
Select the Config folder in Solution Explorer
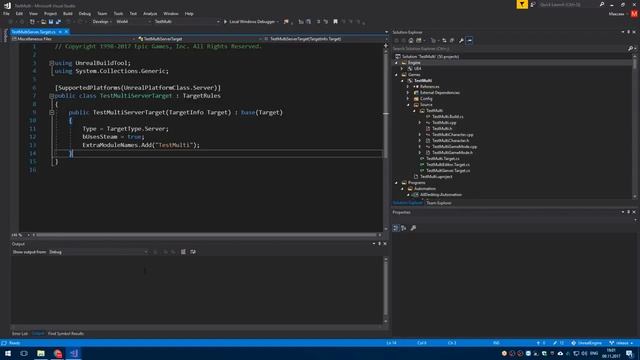426,99
